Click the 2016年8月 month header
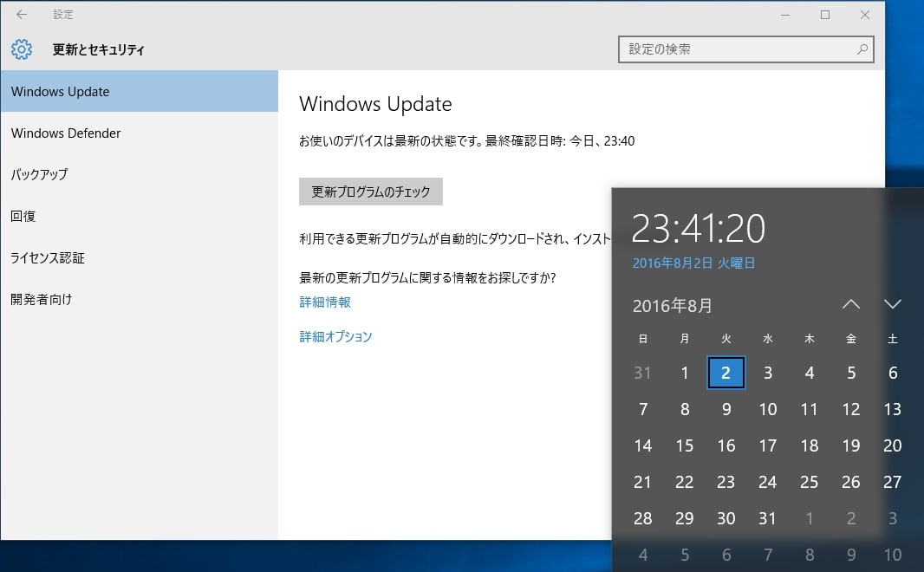This screenshot has width=924, height=572. pos(673,306)
